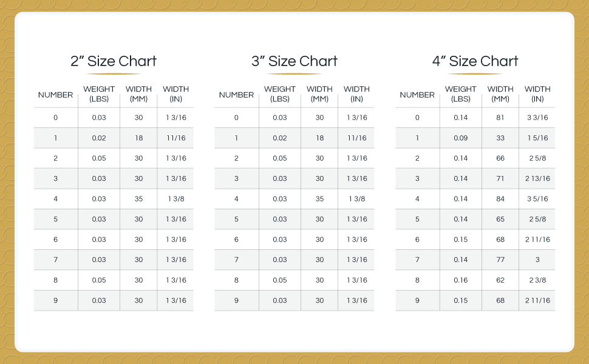Click row number 9 in 4″ chart
The image size is (589, 364).
(417, 300)
